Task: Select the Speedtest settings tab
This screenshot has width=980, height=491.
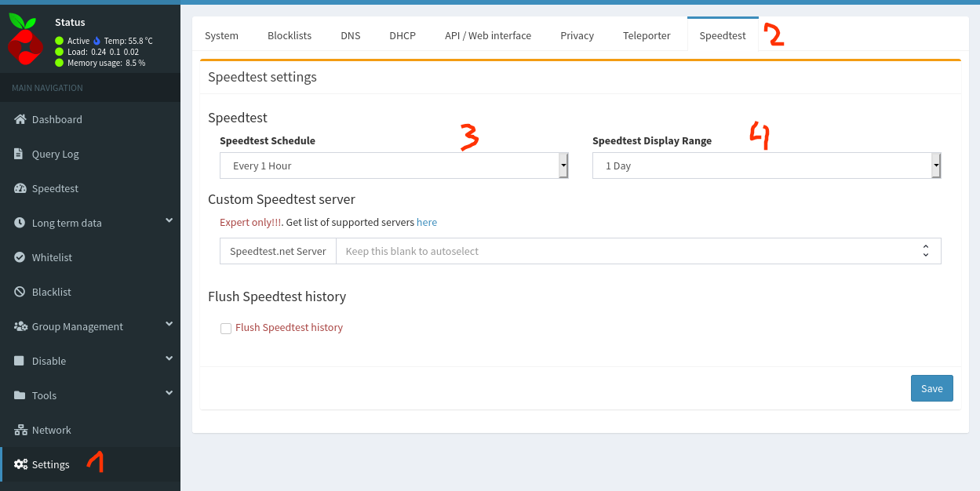Action: [x=723, y=35]
